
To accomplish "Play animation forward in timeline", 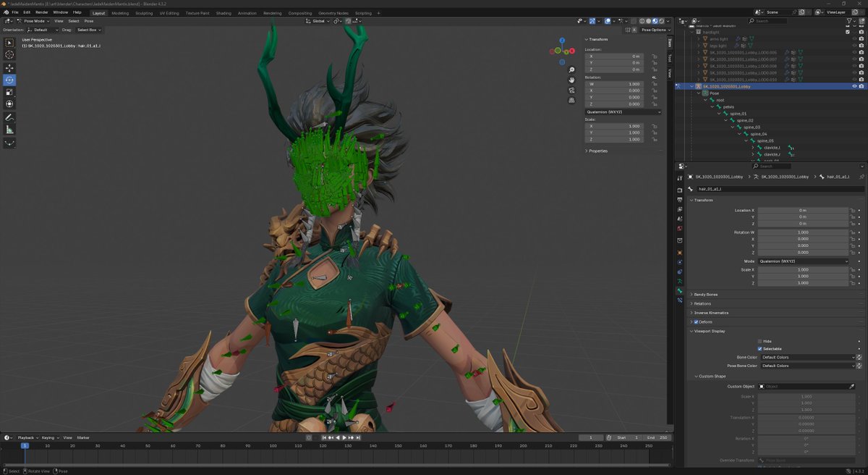I will pyautogui.click(x=344, y=437).
